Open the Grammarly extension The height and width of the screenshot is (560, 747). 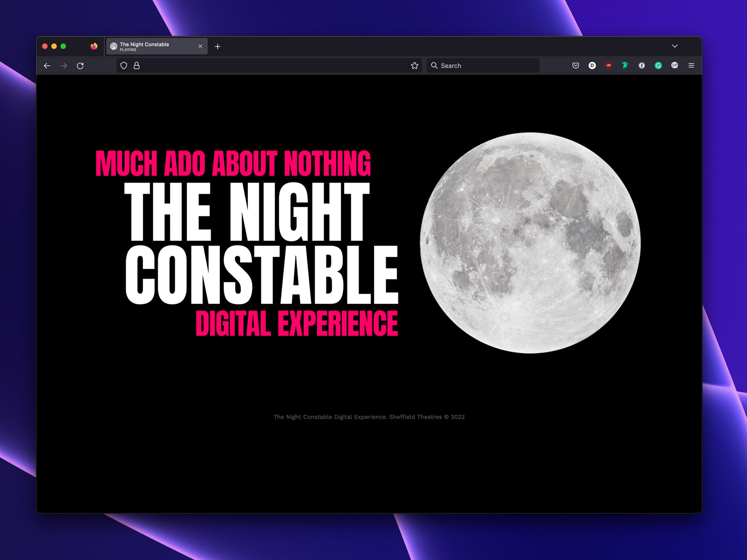pyautogui.click(x=658, y=66)
